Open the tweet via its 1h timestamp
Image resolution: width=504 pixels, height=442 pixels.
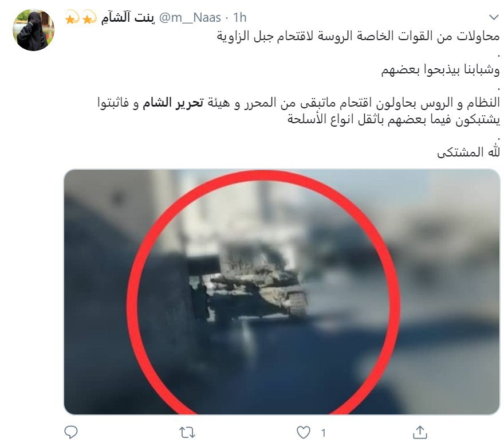(x=239, y=18)
